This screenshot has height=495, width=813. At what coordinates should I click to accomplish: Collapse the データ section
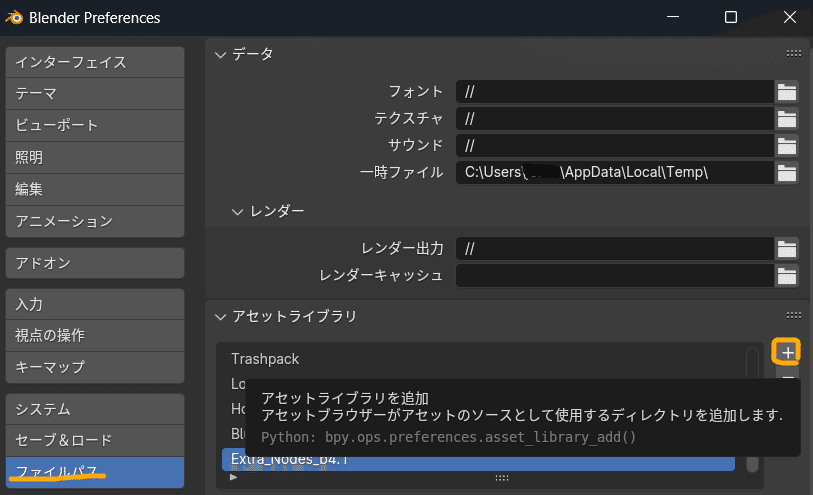pos(221,54)
